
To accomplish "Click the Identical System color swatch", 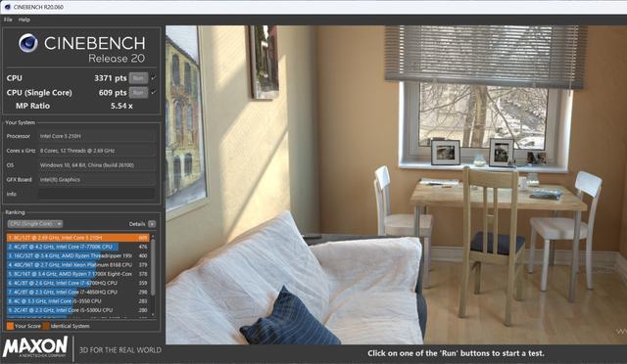I will 46,326.
